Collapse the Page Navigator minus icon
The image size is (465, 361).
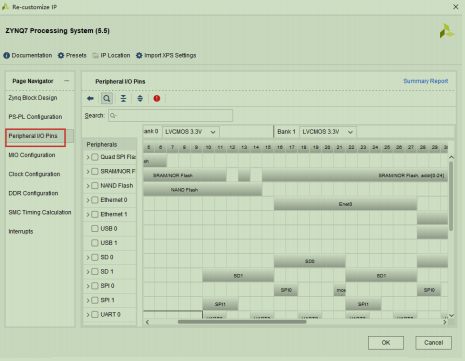click(x=67, y=81)
